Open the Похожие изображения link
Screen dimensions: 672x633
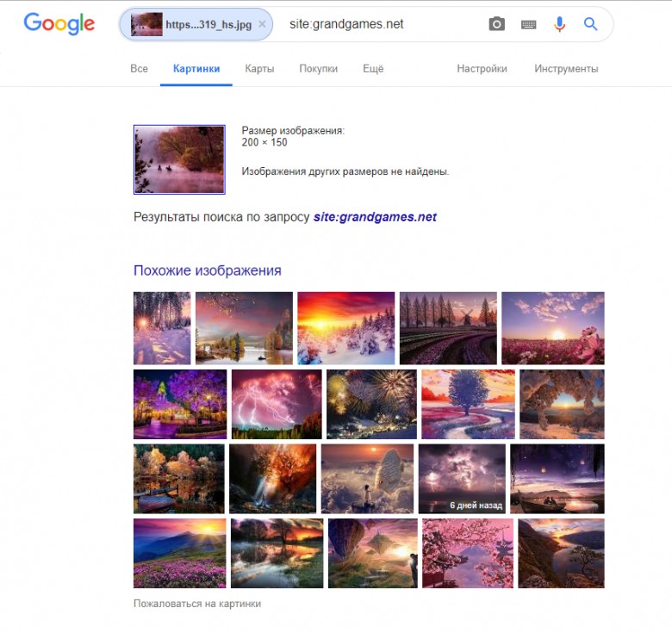(x=208, y=270)
